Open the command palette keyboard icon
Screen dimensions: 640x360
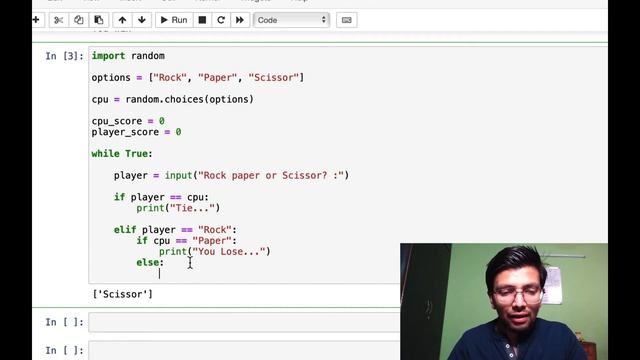tap(347, 20)
